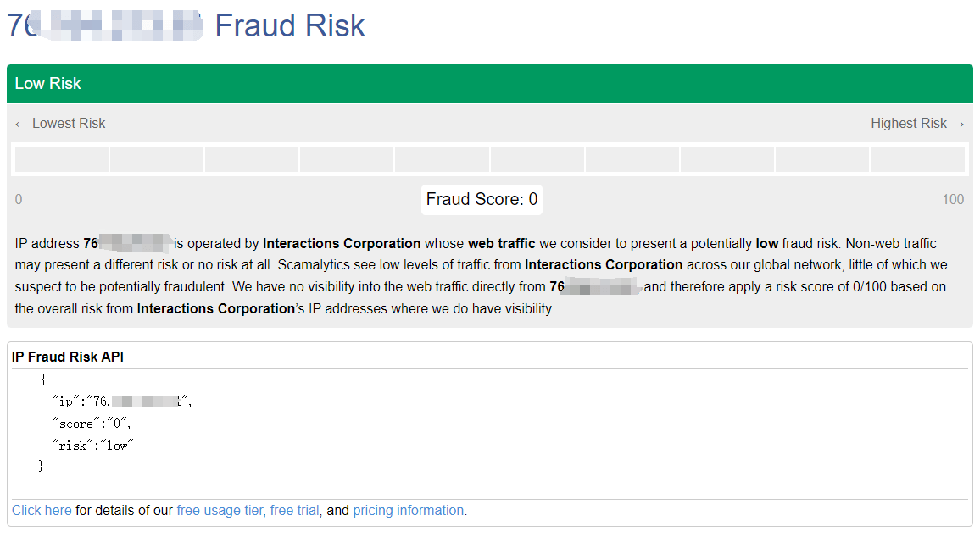This screenshot has height=537, width=980.
Task: Click the green Low Risk banner
Action: [489, 84]
